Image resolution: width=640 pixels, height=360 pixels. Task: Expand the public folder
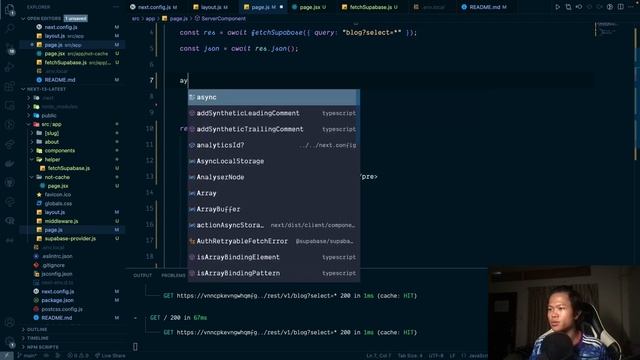click(49, 116)
